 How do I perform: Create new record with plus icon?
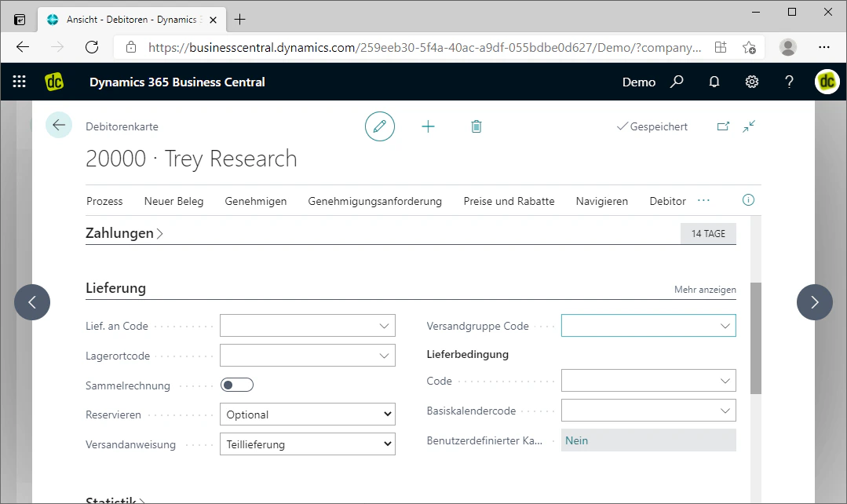pos(428,127)
